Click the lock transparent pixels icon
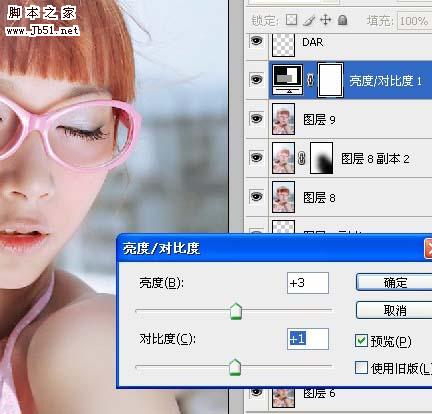Screen dimensions: 432x414 pyautogui.click(x=291, y=20)
